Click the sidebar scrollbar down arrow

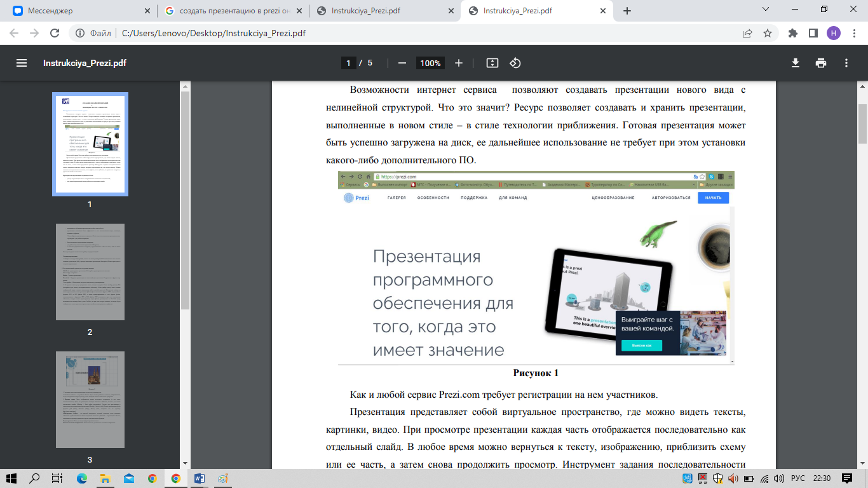[185, 463]
